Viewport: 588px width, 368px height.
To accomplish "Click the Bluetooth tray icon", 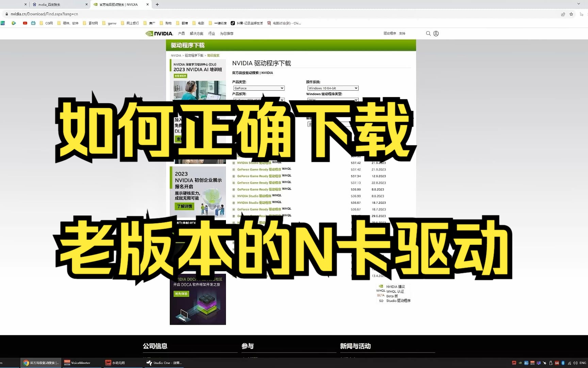I will coord(563,363).
